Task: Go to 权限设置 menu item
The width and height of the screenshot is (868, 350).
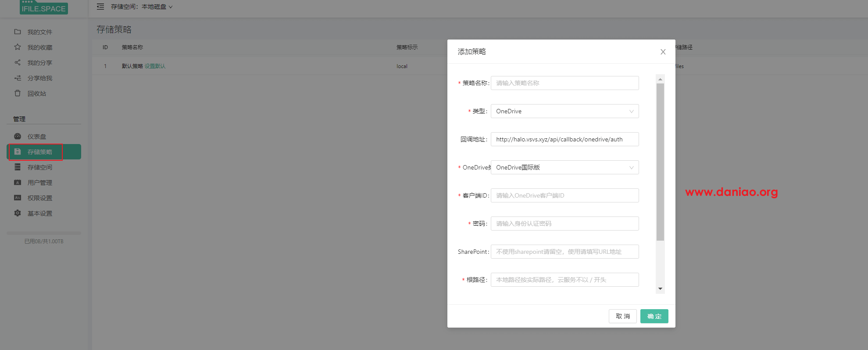Action: [x=39, y=198]
